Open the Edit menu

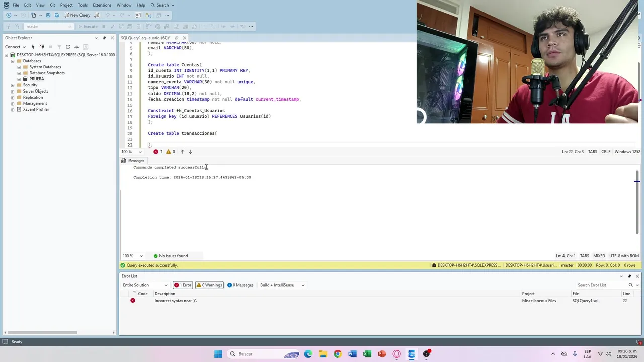27,5
